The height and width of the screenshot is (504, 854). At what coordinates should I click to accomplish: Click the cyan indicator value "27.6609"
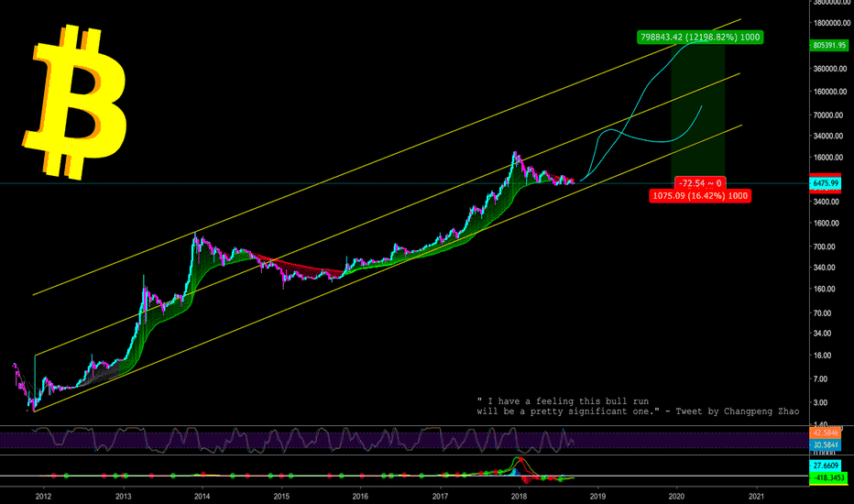coord(826,466)
